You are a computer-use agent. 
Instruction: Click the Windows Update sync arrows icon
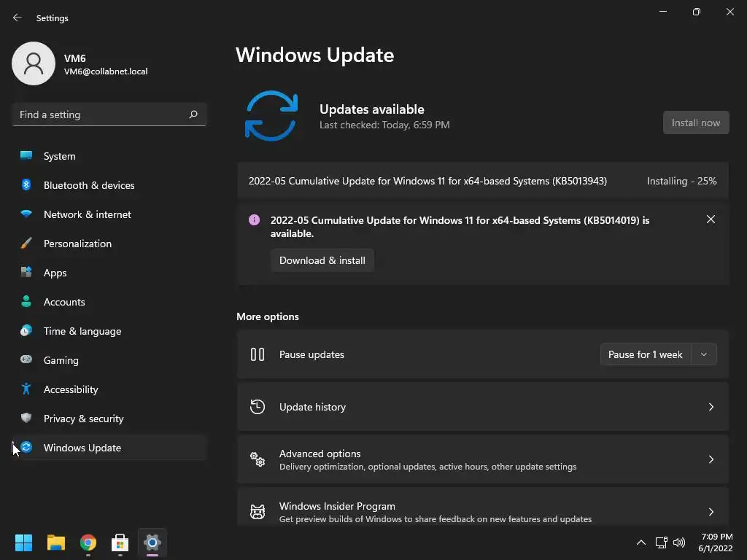(271, 116)
